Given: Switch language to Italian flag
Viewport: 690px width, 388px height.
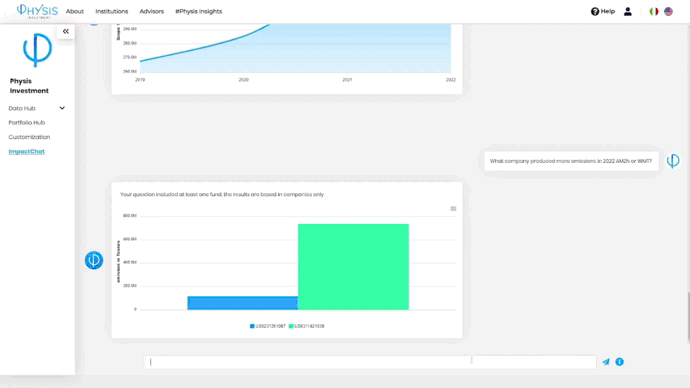Looking at the screenshot, I should pos(654,11).
